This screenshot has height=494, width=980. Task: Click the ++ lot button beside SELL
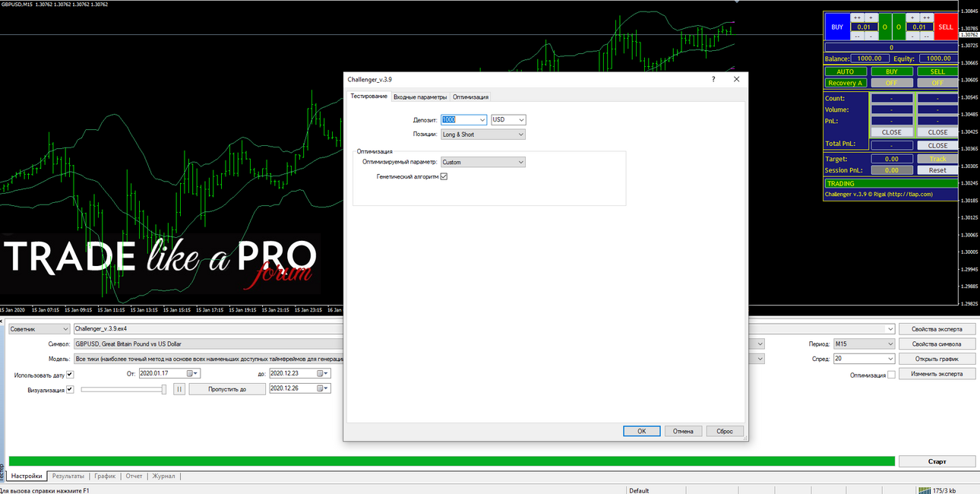click(927, 17)
